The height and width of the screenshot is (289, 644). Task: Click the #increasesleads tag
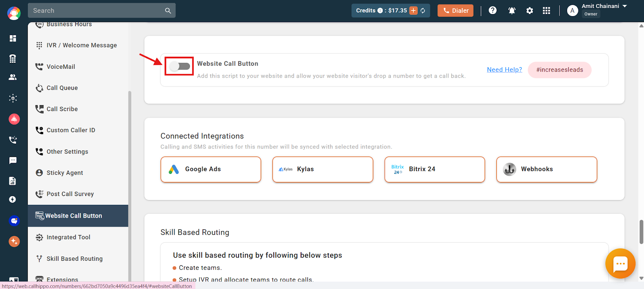(x=559, y=70)
